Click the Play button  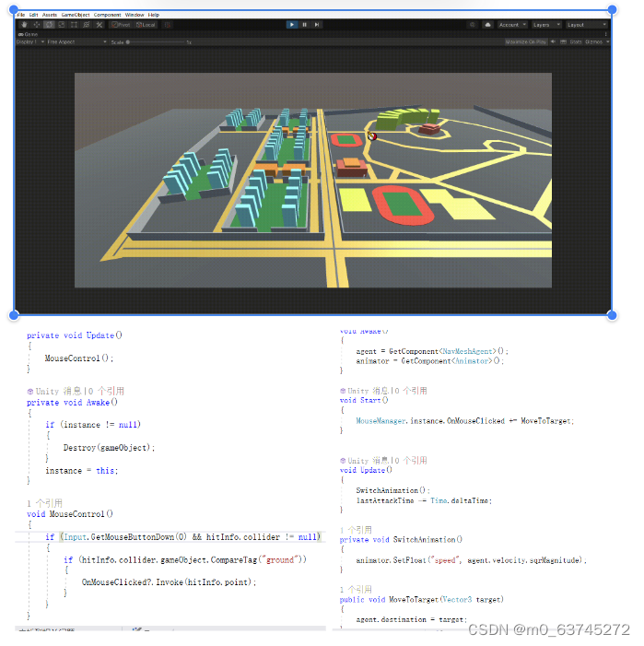click(x=292, y=25)
